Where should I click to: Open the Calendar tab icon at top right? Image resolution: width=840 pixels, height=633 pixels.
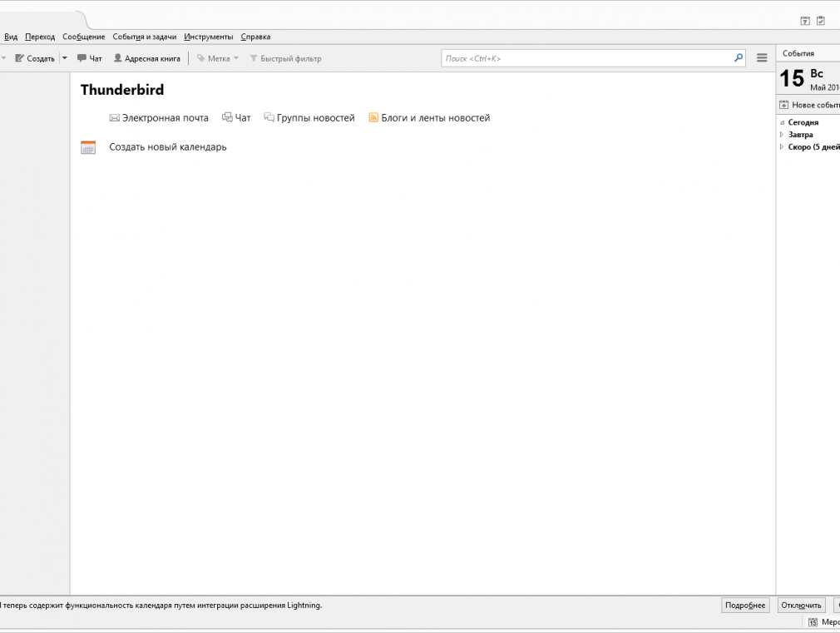point(804,21)
